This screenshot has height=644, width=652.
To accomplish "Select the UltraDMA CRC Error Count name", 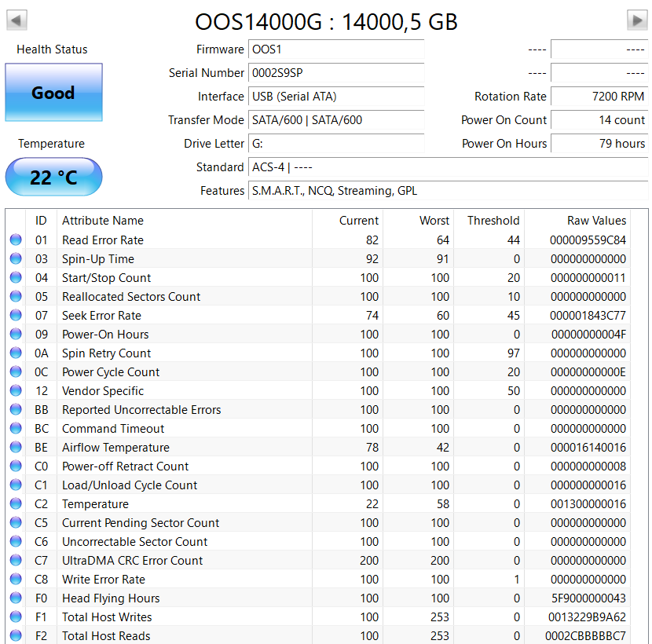I will pos(132,561).
